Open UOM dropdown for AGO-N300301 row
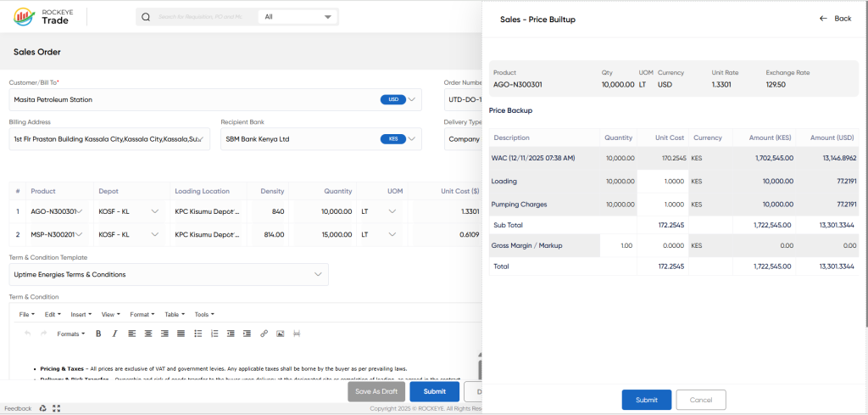This screenshot has height=415, width=868. click(x=392, y=211)
